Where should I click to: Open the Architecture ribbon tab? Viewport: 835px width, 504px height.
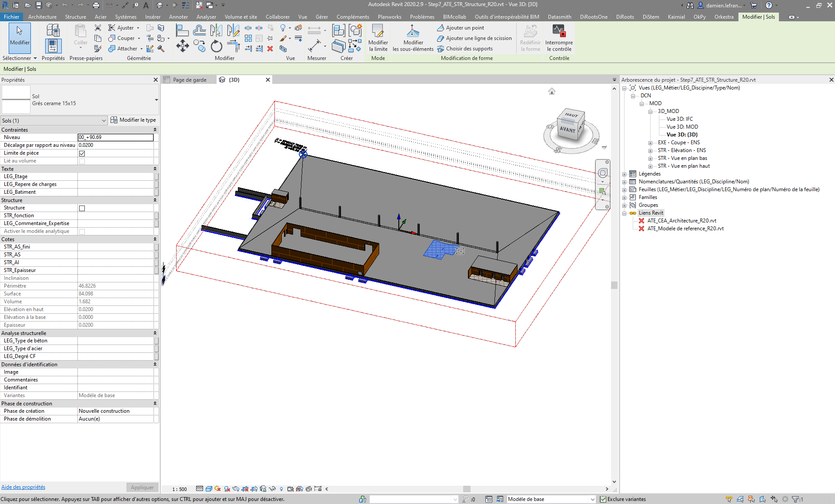pyautogui.click(x=42, y=17)
